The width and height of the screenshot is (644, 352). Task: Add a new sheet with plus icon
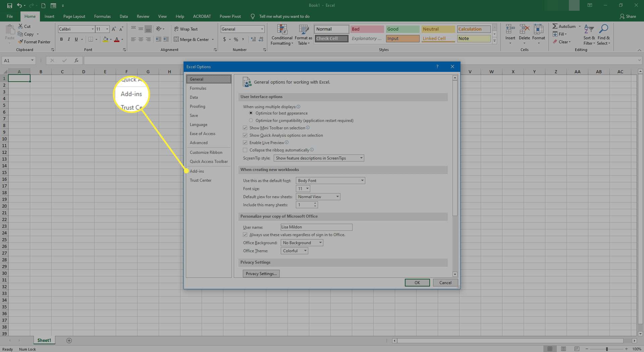[x=69, y=341]
